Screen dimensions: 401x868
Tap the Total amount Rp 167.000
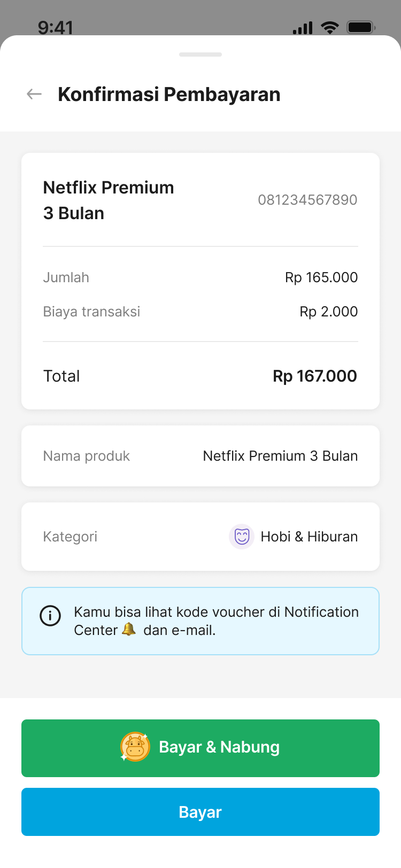tap(315, 376)
